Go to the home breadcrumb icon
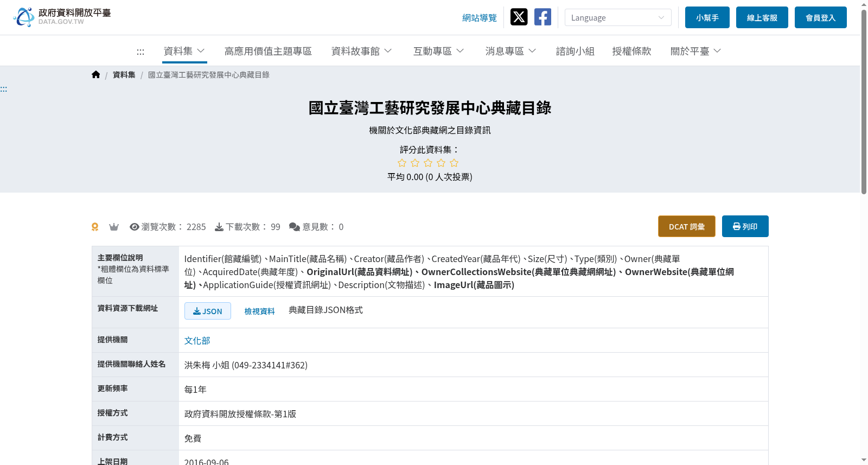Image resolution: width=868 pixels, height=465 pixels. coord(96,74)
